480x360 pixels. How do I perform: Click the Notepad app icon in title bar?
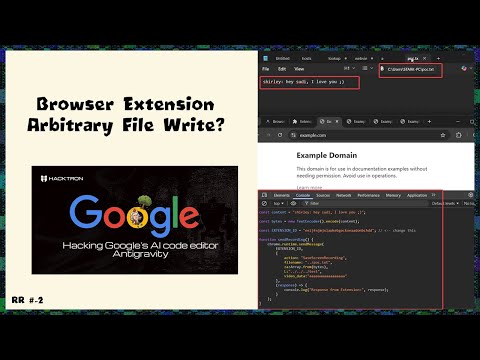coord(265,58)
